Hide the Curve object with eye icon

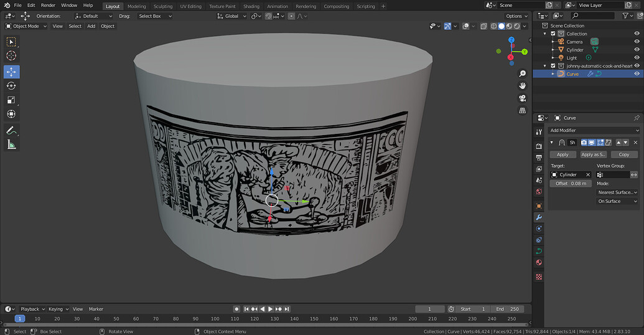[x=637, y=74]
